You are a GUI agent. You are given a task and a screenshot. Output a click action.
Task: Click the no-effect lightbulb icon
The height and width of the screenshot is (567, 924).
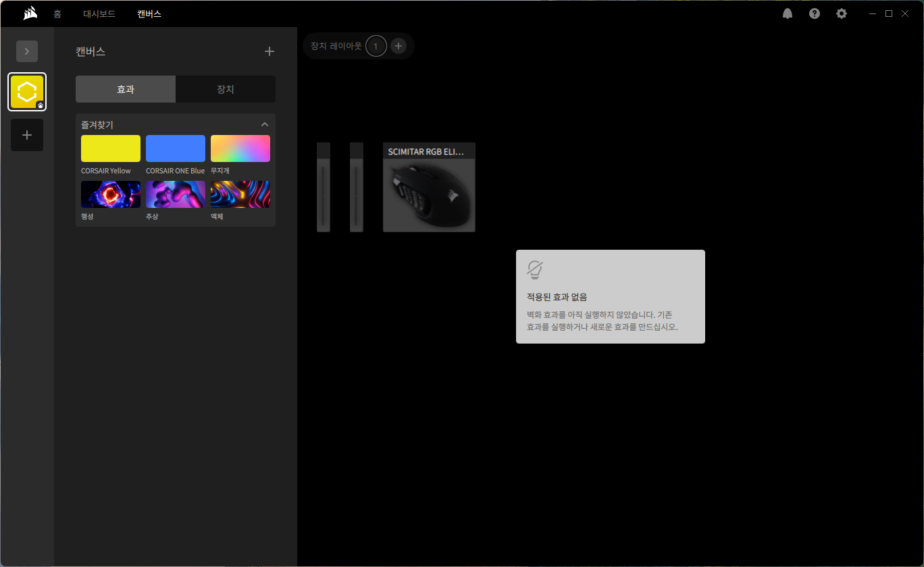point(535,270)
